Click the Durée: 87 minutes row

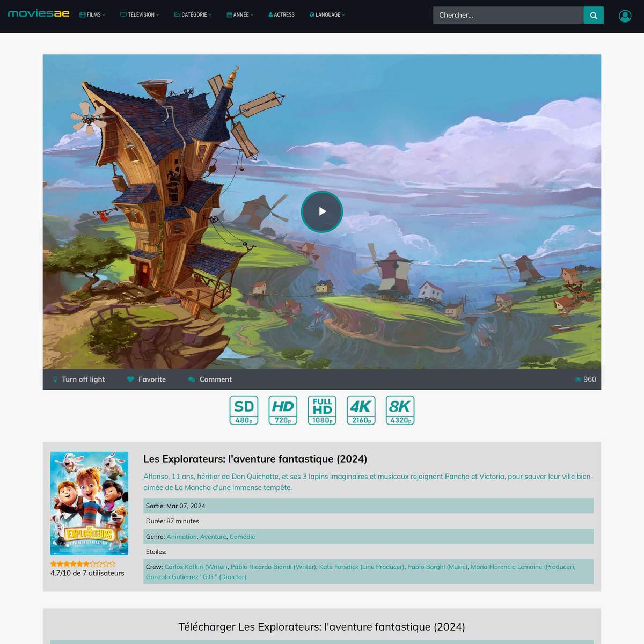click(368, 521)
